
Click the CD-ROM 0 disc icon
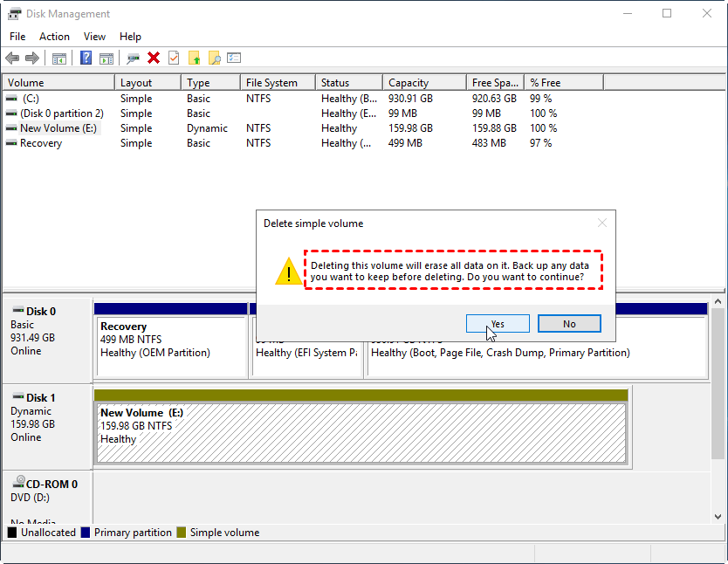(x=19, y=481)
